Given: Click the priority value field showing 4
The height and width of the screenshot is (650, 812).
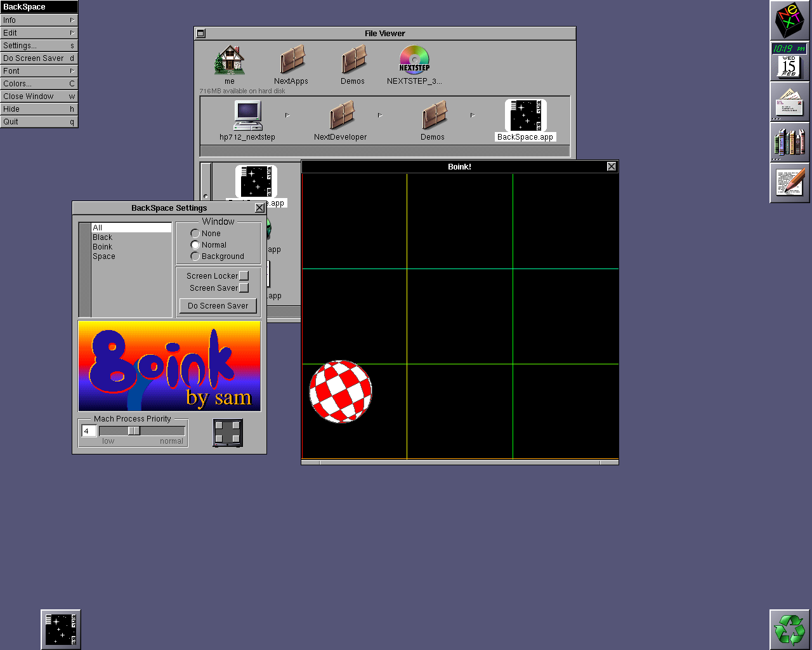Looking at the screenshot, I should click(89, 431).
